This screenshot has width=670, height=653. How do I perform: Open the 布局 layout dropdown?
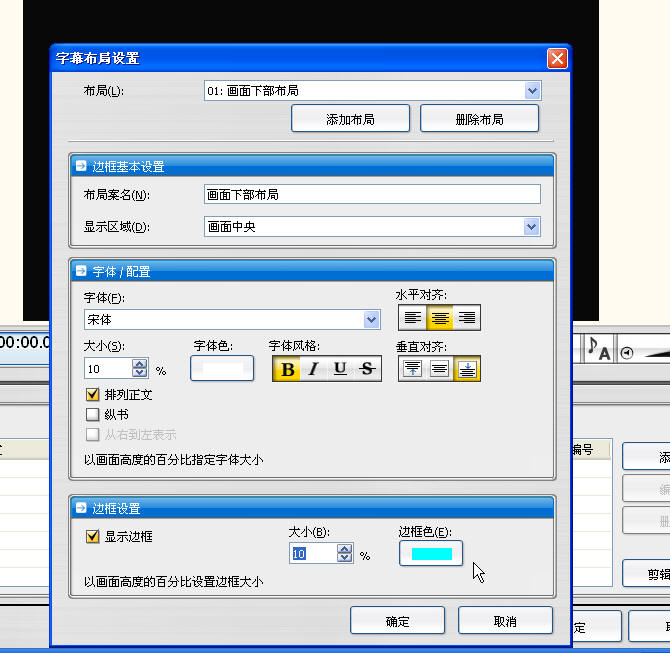pos(532,91)
